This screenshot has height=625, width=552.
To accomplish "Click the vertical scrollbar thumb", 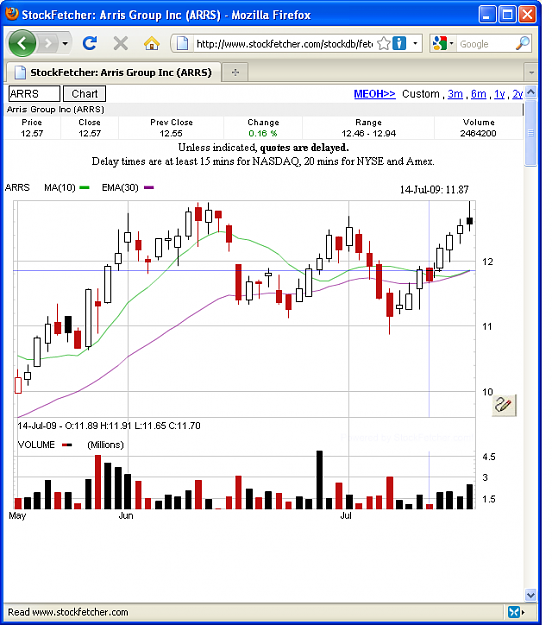I will tap(530, 133).
